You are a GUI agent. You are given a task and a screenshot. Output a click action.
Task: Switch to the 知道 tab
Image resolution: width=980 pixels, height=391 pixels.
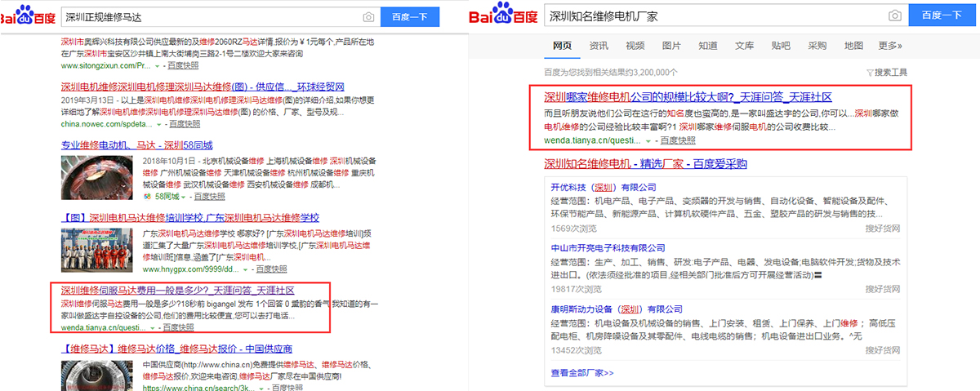[x=708, y=46]
